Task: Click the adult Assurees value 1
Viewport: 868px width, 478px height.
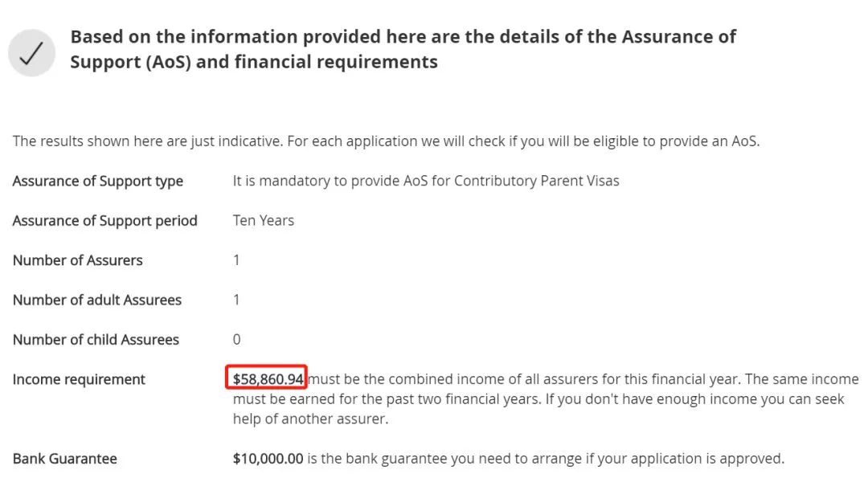Action: [x=236, y=300]
